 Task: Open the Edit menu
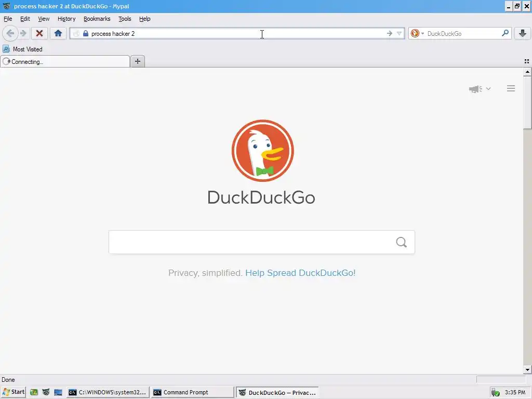(25, 19)
